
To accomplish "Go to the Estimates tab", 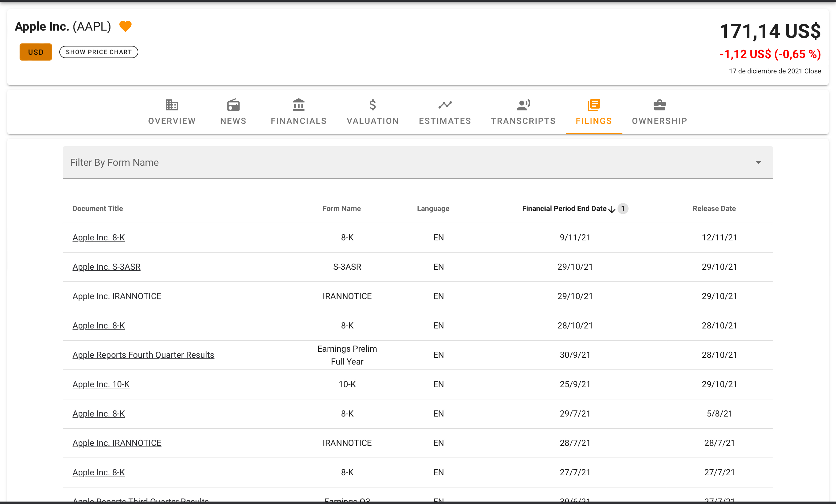I will pyautogui.click(x=445, y=112).
